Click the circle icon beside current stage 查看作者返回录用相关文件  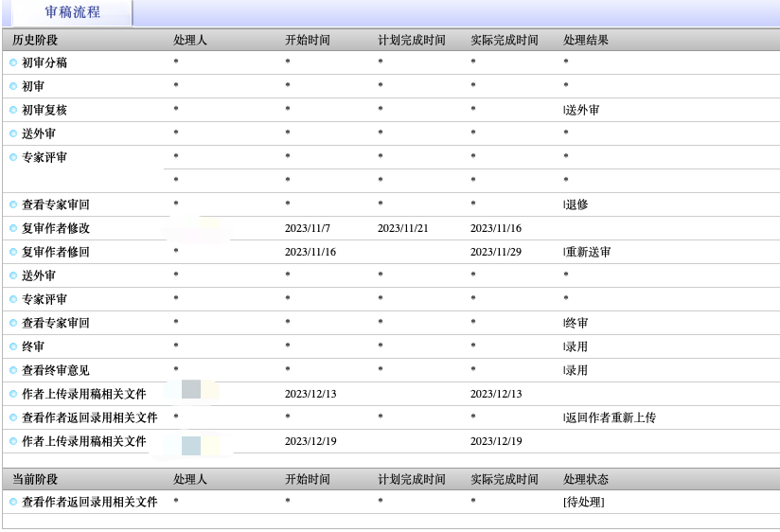pos(13,502)
